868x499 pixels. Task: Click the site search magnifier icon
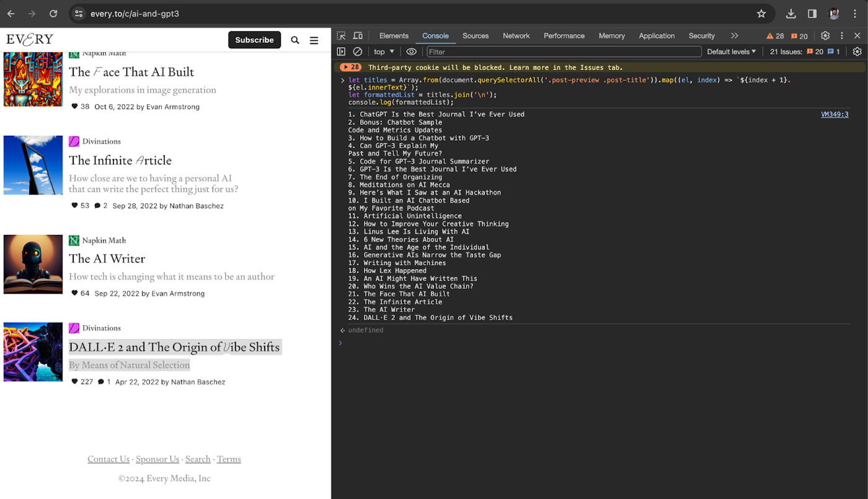295,40
